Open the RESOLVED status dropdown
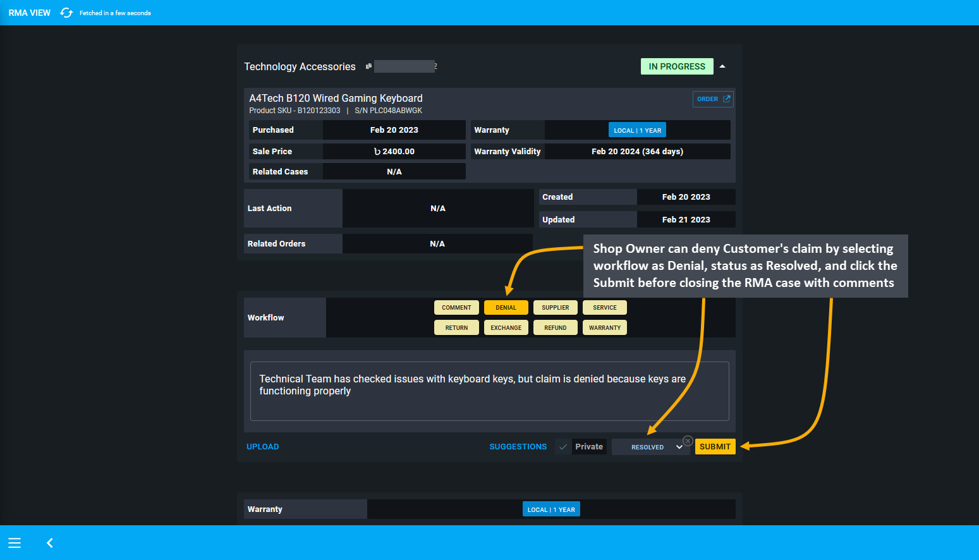 (x=650, y=447)
